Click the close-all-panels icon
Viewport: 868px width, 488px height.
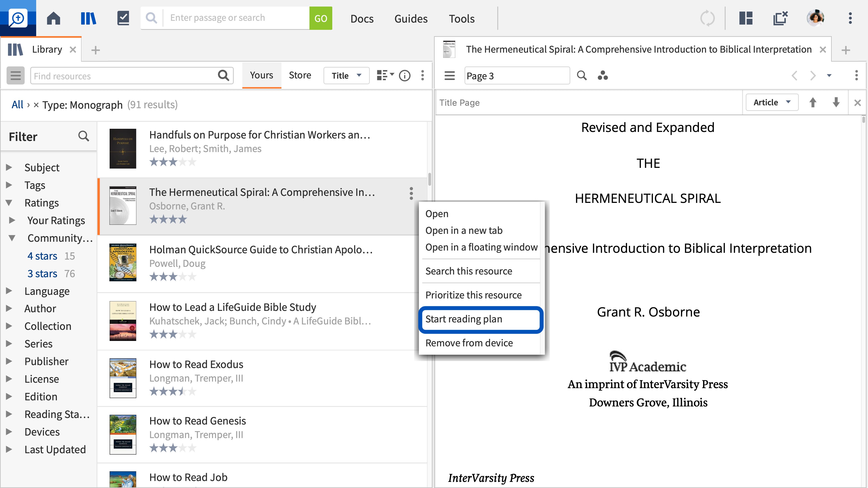pos(780,18)
